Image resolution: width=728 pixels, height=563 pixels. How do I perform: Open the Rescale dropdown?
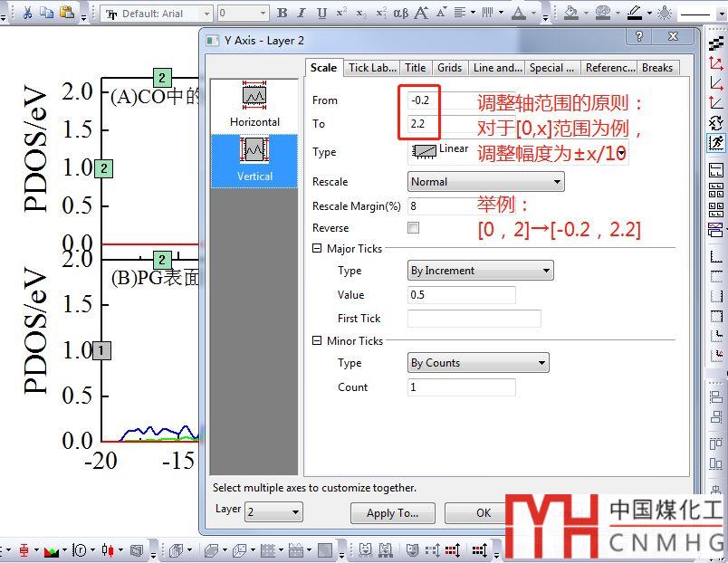(485, 182)
